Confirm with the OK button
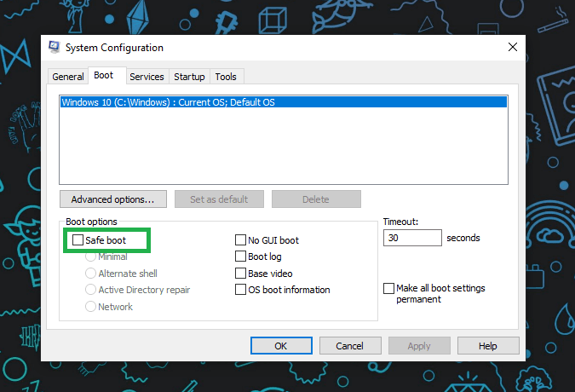This screenshot has width=575, height=392. pos(281,346)
